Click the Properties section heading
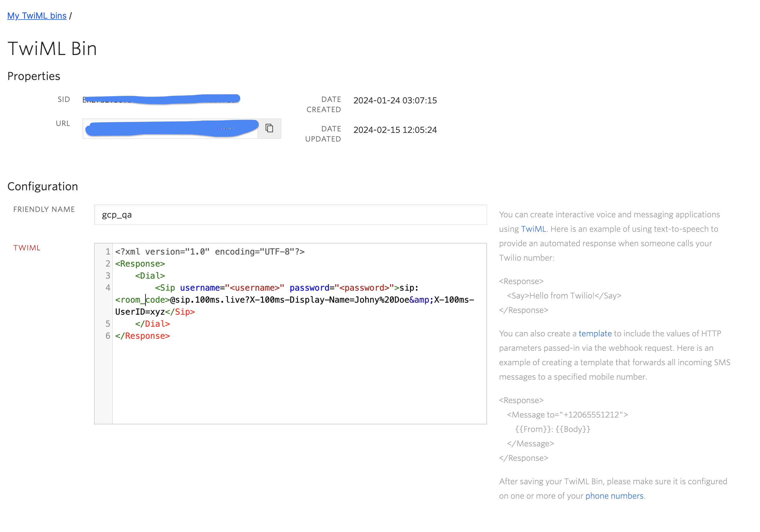This screenshot has height=532, width=760. pos(34,76)
